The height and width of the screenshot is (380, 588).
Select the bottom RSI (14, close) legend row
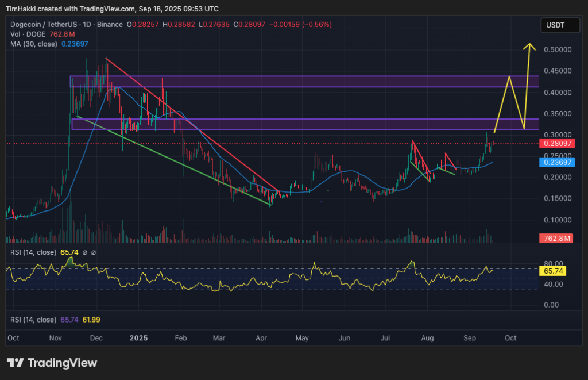pos(33,319)
